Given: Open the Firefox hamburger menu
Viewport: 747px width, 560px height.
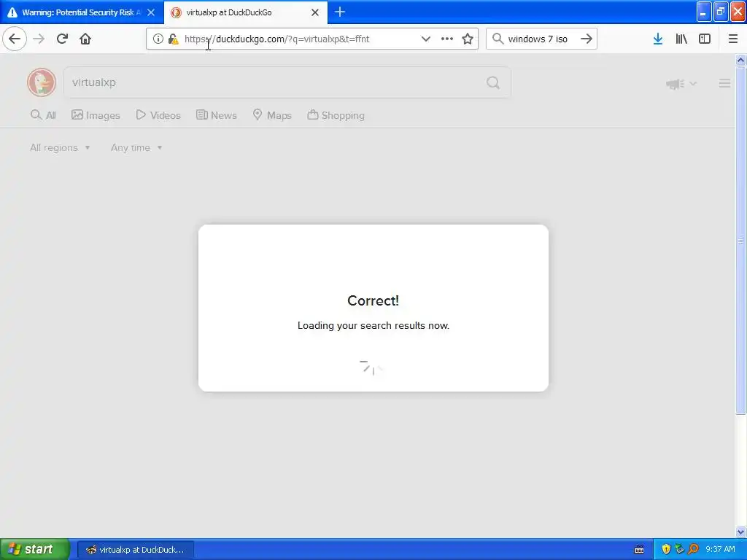Looking at the screenshot, I should point(733,39).
